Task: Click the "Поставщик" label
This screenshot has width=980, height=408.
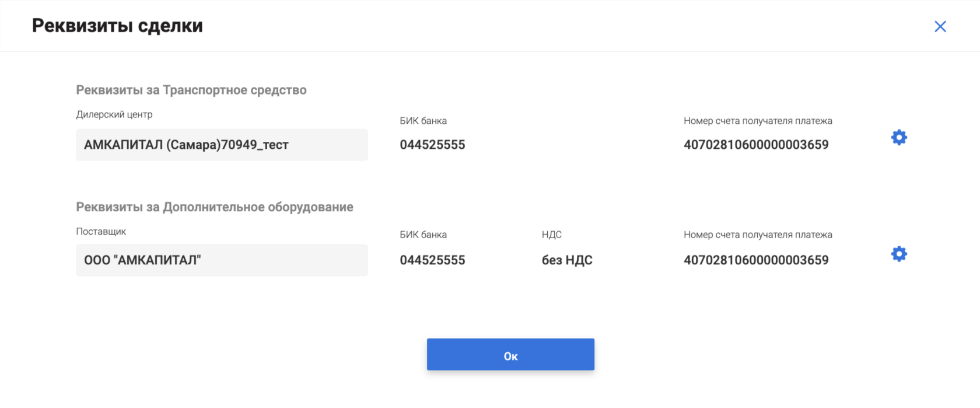Action: [x=101, y=231]
